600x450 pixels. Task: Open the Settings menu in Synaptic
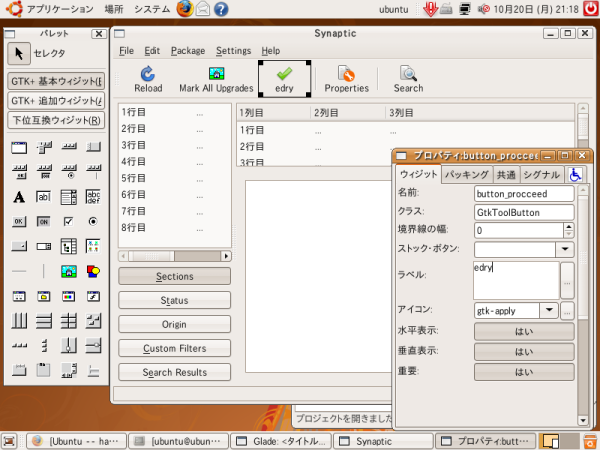[233, 51]
